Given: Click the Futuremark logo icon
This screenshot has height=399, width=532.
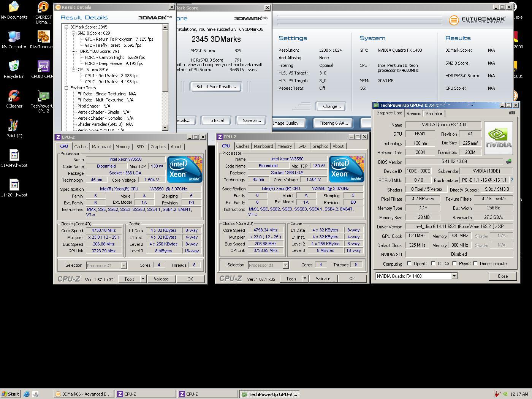Looking at the screenshot, I should click(x=454, y=20).
